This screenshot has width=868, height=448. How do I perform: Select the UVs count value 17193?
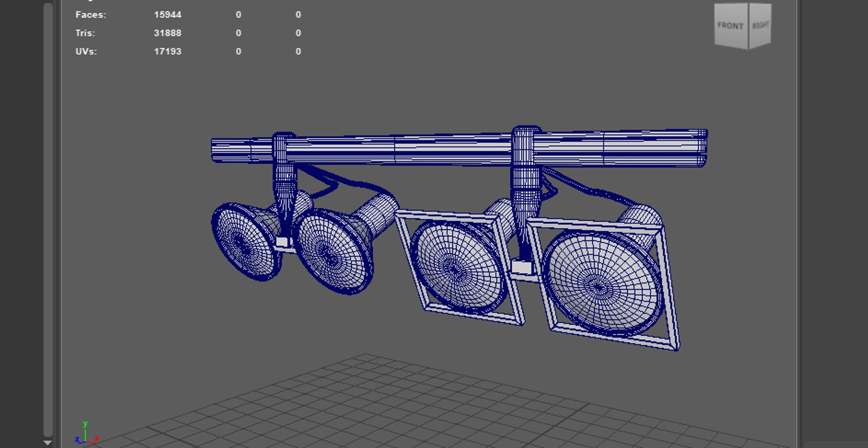click(x=168, y=51)
